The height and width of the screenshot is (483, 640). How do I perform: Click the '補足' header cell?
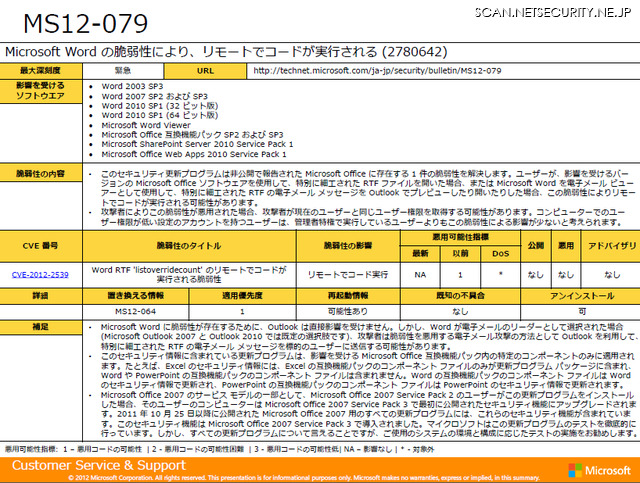41,327
